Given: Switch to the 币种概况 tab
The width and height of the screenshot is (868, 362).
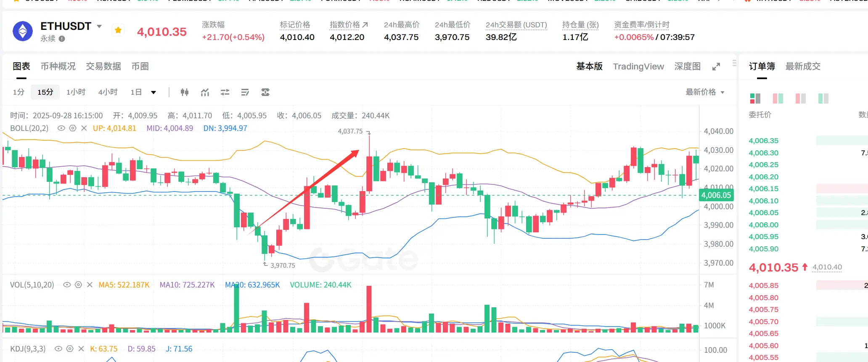Looking at the screenshot, I should [x=58, y=66].
